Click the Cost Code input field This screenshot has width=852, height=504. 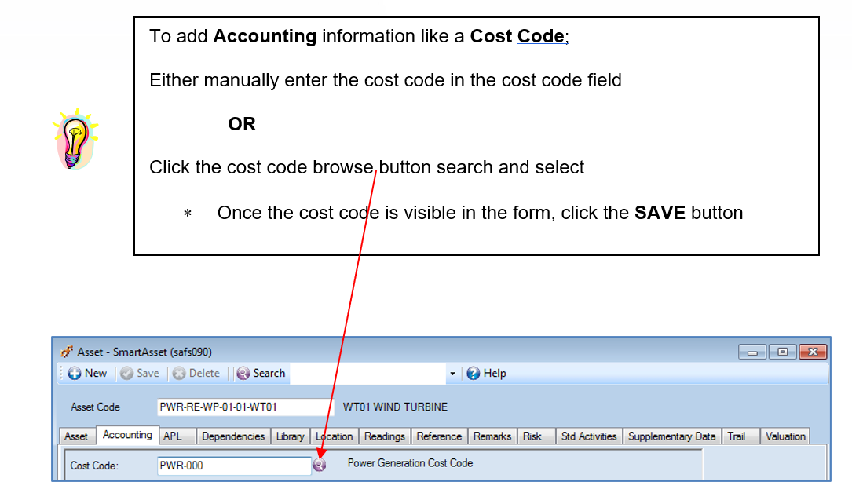pos(234,466)
